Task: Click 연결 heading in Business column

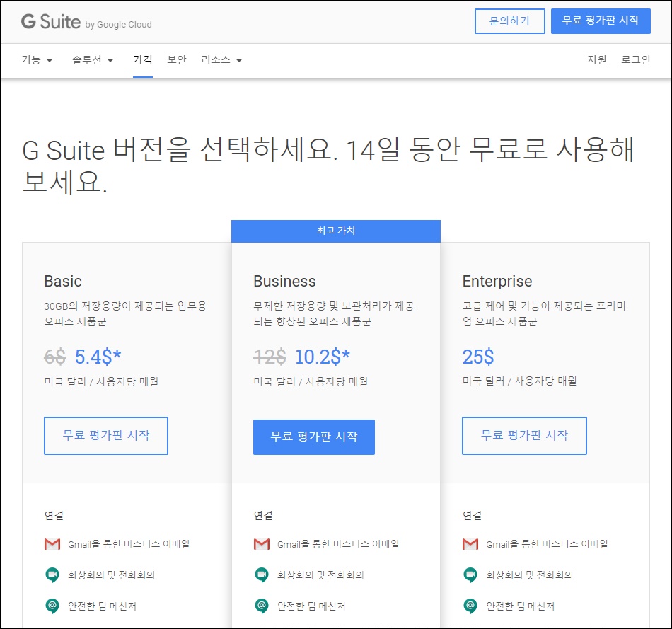Action: click(x=263, y=515)
